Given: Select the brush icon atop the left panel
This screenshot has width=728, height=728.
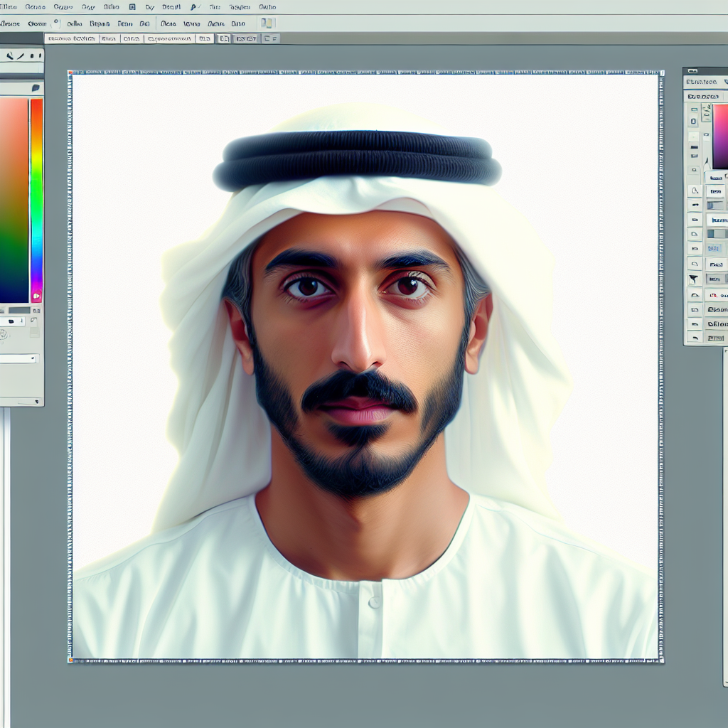Looking at the screenshot, I should tap(9, 56).
